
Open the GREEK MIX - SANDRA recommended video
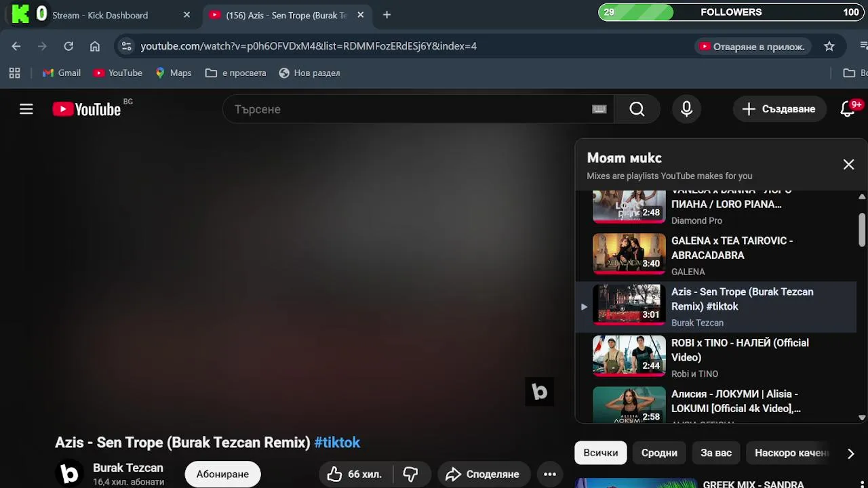pos(719,483)
